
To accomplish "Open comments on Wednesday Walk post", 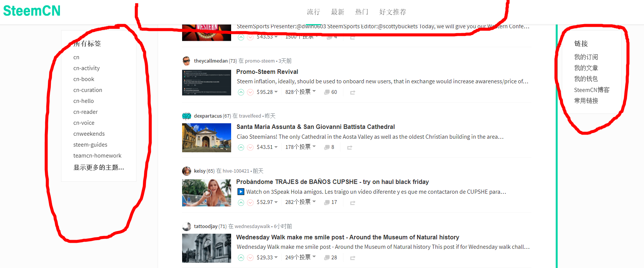I will (331, 257).
